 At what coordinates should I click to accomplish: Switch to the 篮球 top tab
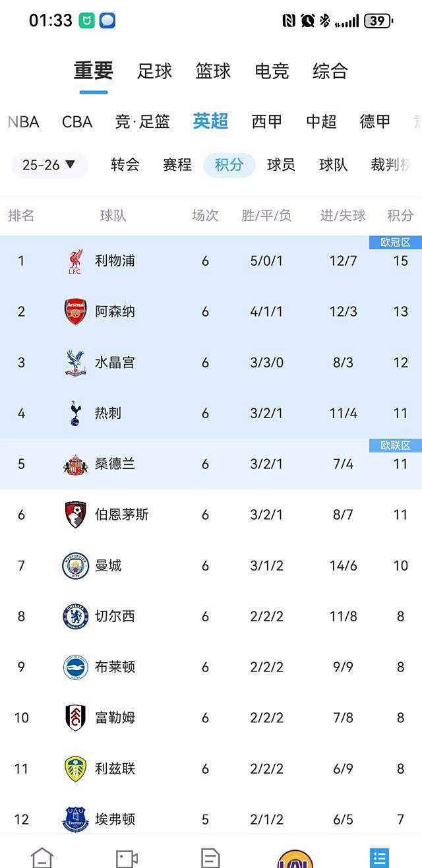click(x=213, y=71)
